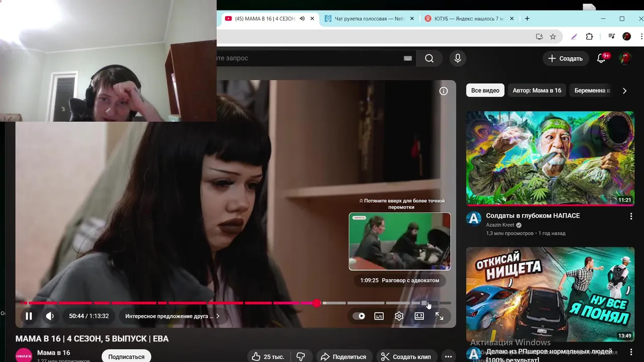The image size is (644, 362).
Task: Open a new browser tab with the plus
Action: click(527, 19)
